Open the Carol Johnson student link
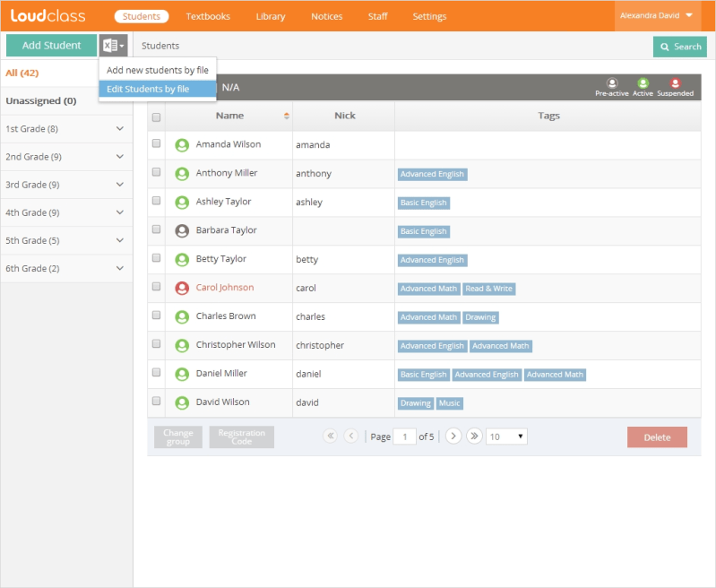This screenshot has height=588, width=716. 225,288
